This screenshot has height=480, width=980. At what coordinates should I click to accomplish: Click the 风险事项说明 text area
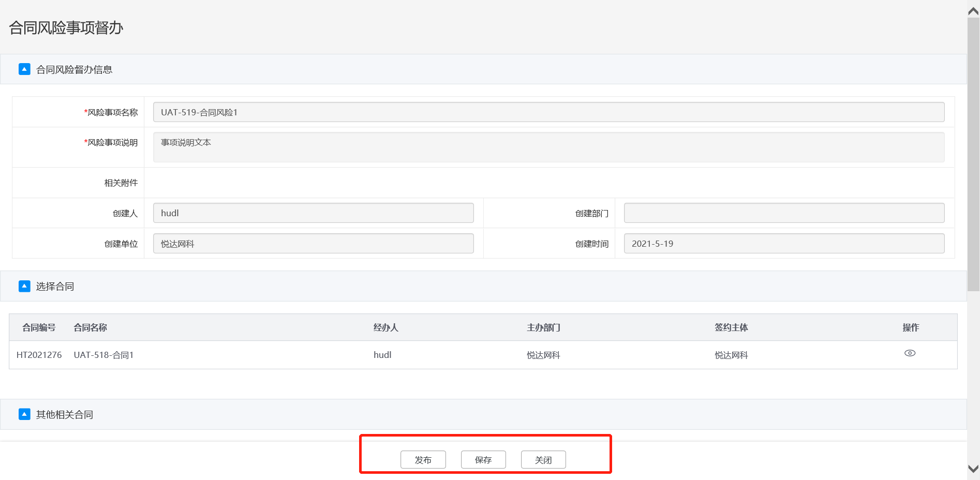[548, 147]
